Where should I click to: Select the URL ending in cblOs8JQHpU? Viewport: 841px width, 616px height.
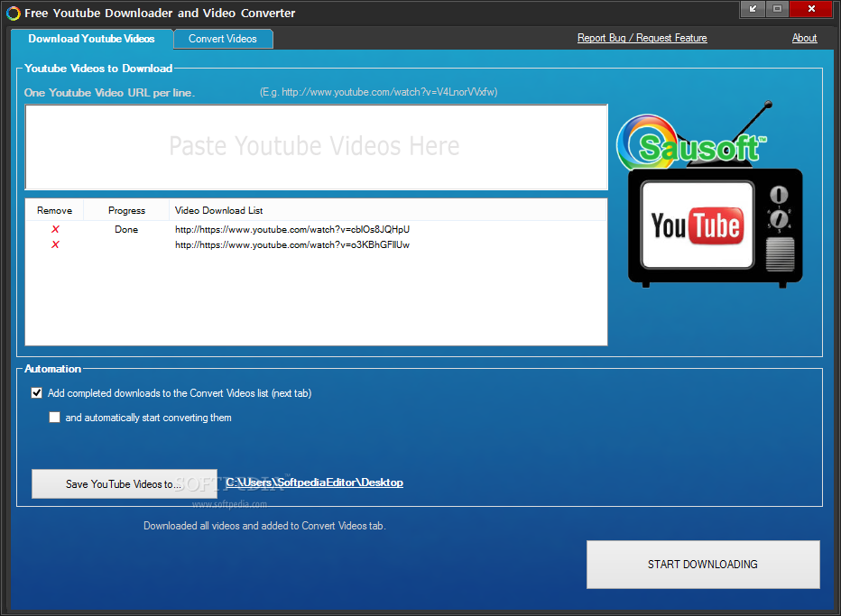(292, 229)
